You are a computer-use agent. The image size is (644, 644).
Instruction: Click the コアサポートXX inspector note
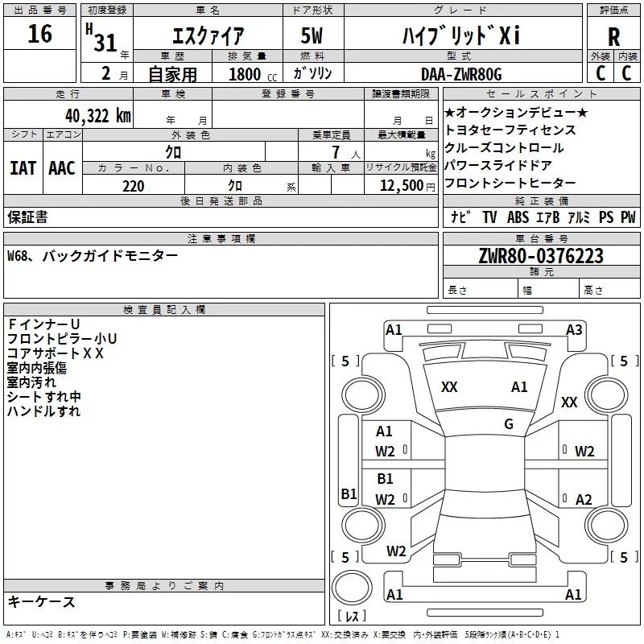pos(56,353)
